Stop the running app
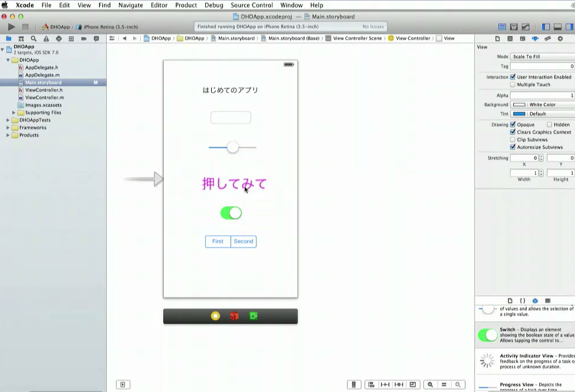 pos(25,27)
